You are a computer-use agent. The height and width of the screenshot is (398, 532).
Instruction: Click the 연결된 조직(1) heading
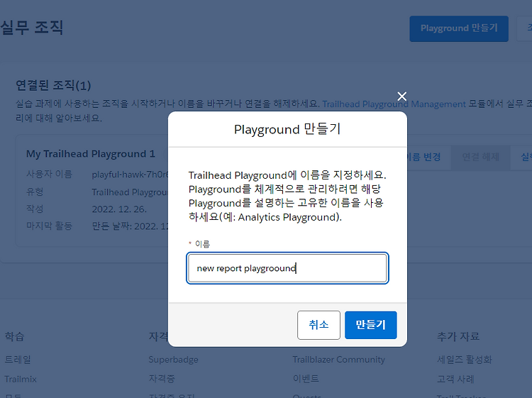(x=53, y=85)
